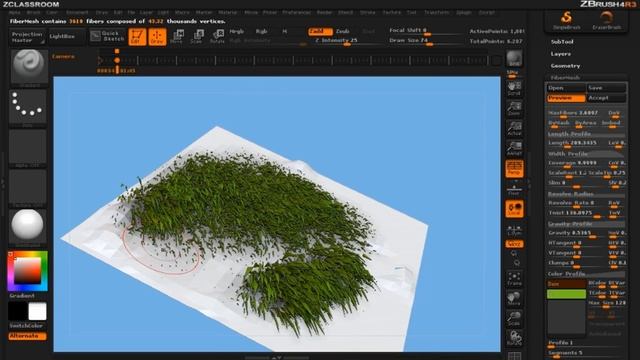Open the Transform menu

tap(436, 13)
